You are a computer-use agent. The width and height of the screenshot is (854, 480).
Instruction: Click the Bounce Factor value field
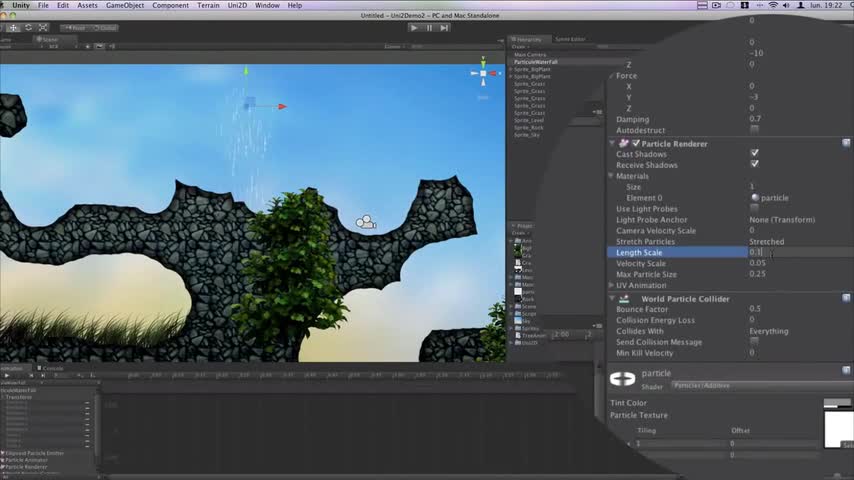tap(801, 309)
